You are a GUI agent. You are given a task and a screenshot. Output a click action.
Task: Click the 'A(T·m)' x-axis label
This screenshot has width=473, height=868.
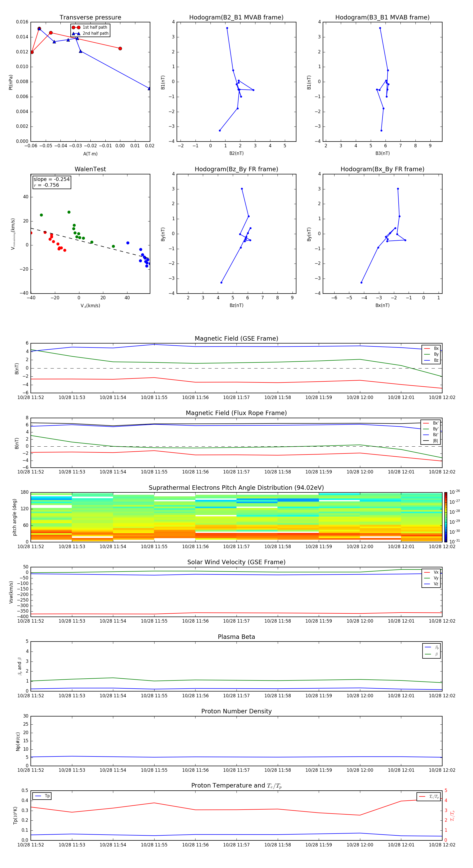(90, 154)
